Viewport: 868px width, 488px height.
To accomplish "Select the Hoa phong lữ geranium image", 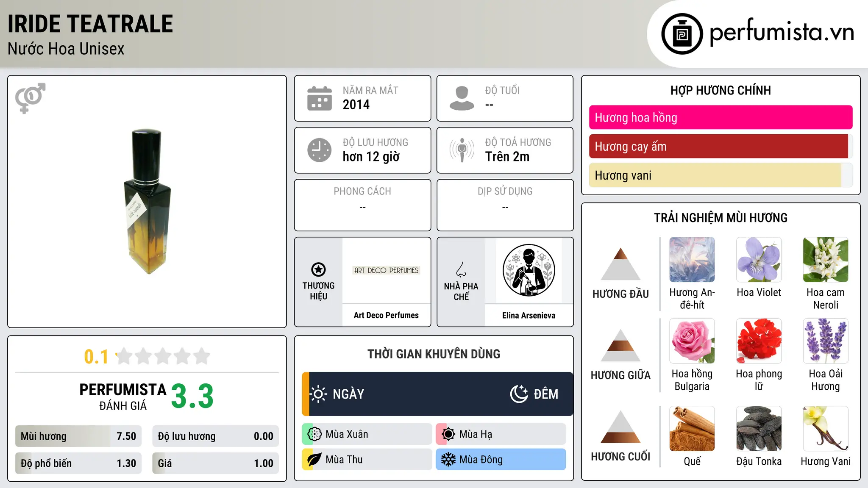I will point(759,341).
